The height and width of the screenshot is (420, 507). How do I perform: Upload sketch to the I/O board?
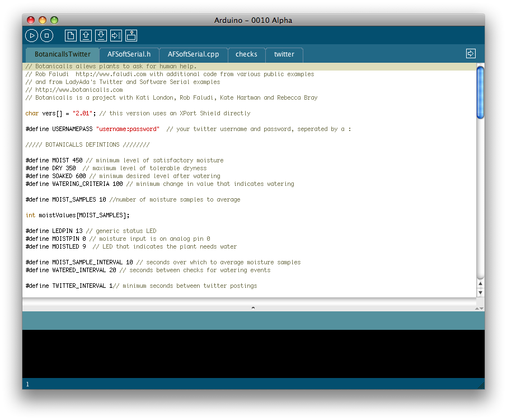tap(116, 35)
